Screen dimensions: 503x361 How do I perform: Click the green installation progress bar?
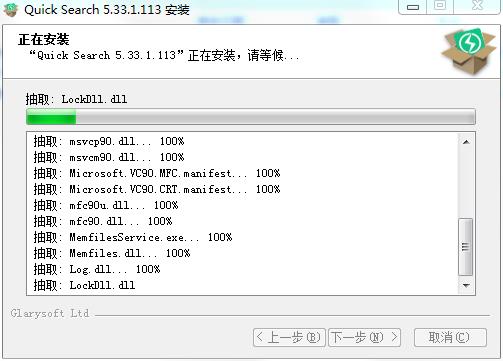point(251,117)
